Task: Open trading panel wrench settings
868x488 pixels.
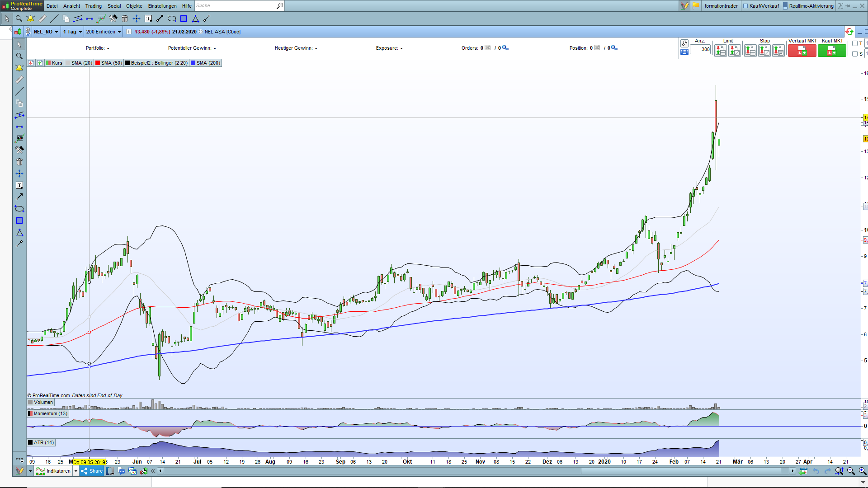Action: pos(684,43)
